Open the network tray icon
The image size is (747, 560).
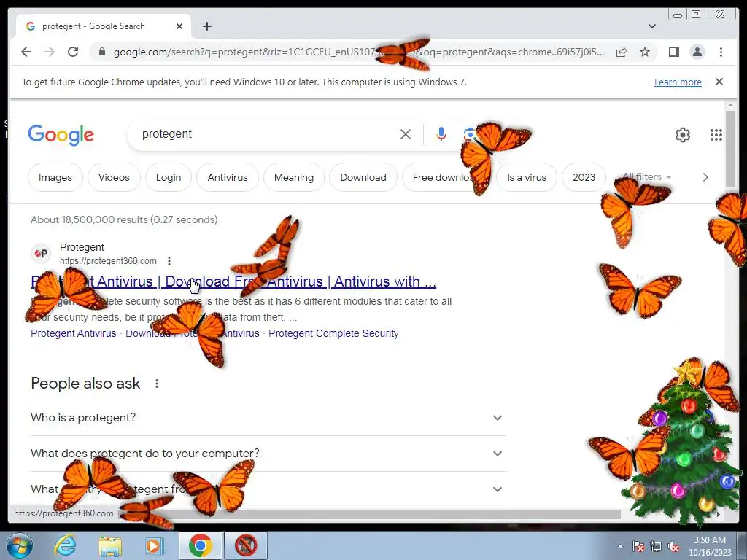[x=656, y=546]
